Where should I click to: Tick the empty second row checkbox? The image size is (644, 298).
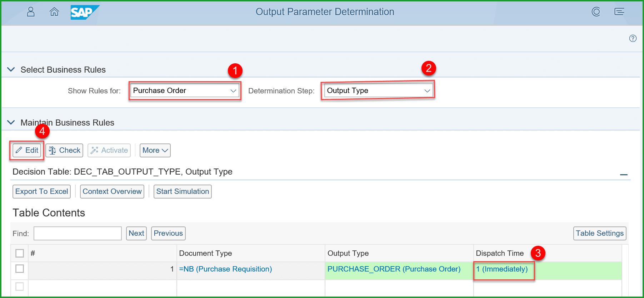[x=20, y=287]
